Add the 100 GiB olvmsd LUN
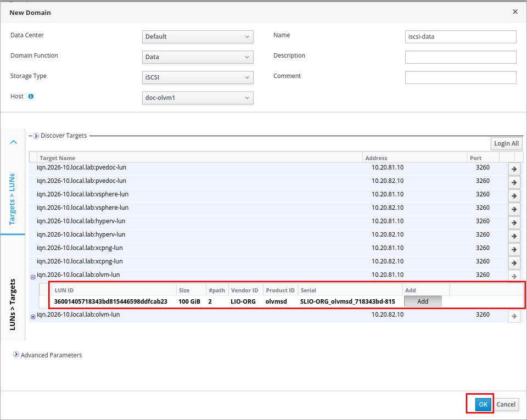Screen dimensions: 527x420 pyautogui.click(x=423, y=301)
